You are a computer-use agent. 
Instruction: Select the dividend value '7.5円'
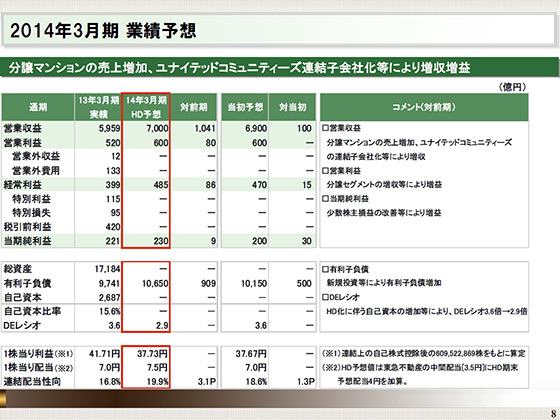pyautogui.click(x=157, y=368)
